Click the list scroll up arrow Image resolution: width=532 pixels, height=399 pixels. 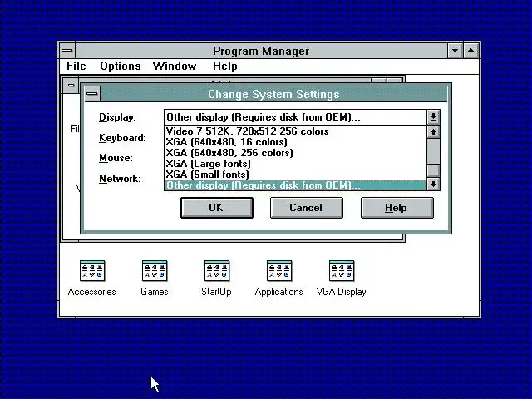pyautogui.click(x=433, y=131)
